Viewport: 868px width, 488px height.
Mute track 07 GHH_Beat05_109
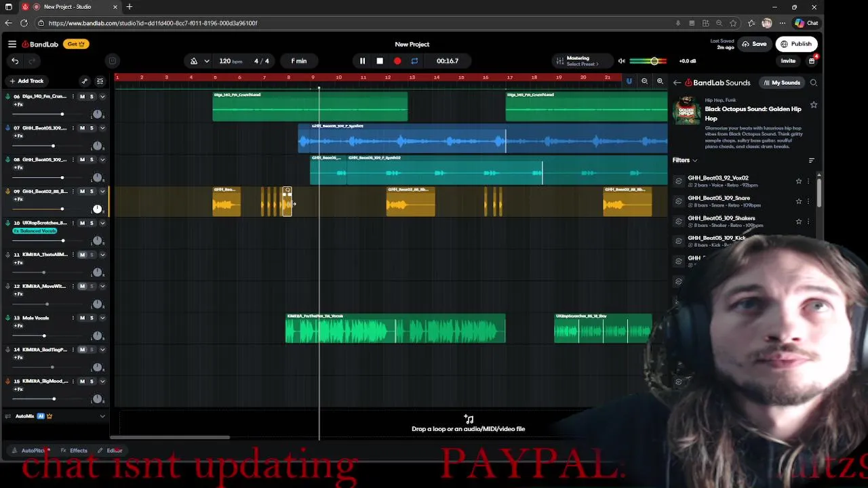82,128
